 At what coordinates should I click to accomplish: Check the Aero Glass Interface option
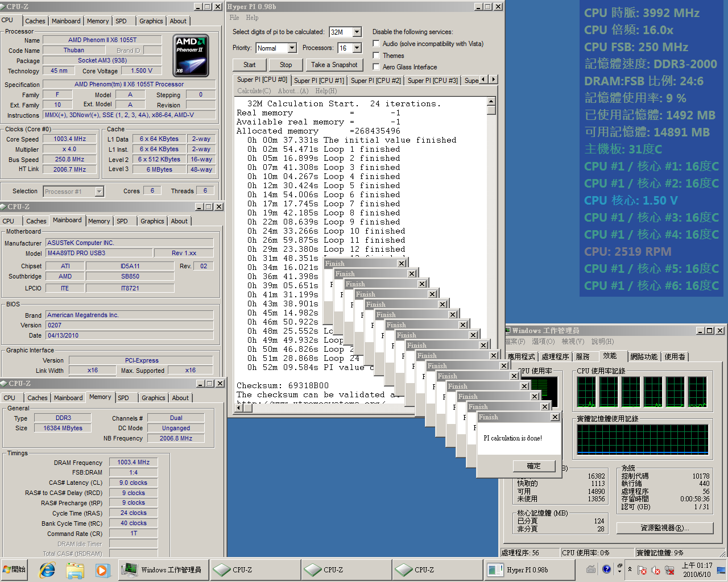[x=376, y=67]
